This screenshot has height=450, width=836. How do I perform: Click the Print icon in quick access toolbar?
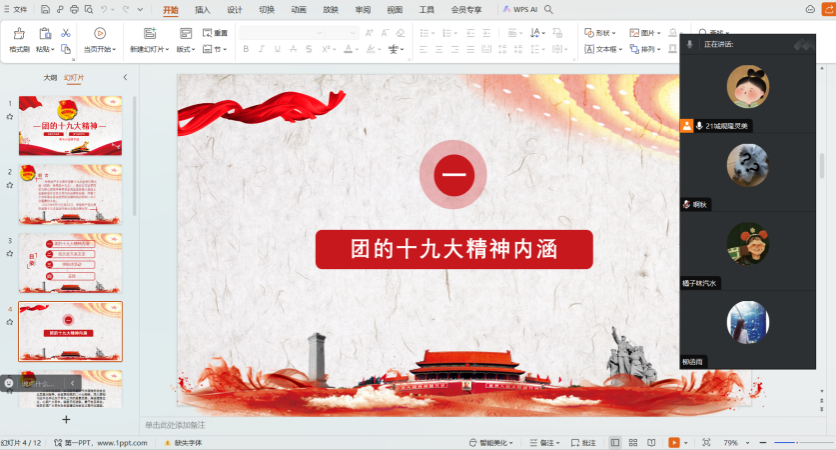coord(75,9)
